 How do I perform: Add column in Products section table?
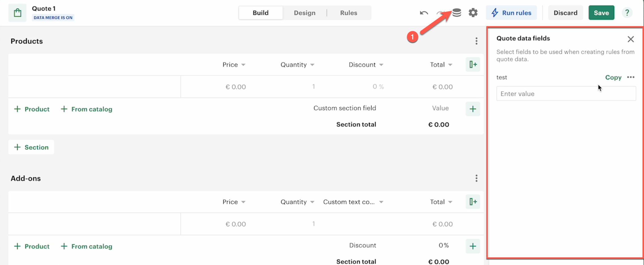pyautogui.click(x=473, y=64)
